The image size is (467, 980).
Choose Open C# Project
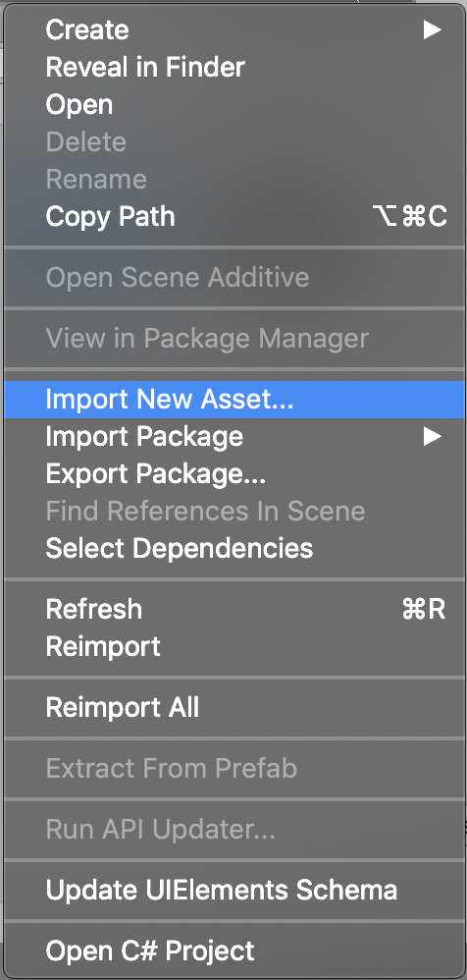click(x=233, y=951)
